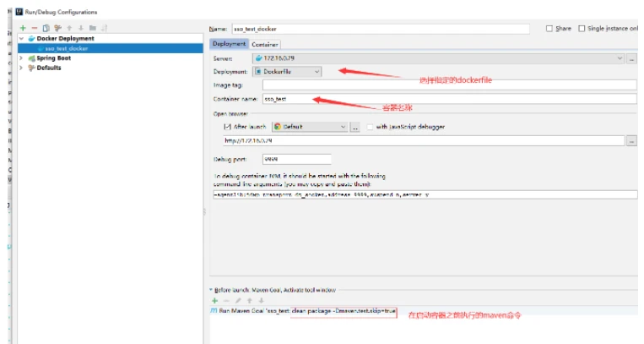Add a new configuration with the plus icon
644x344 pixels.
pyautogui.click(x=23, y=28)
